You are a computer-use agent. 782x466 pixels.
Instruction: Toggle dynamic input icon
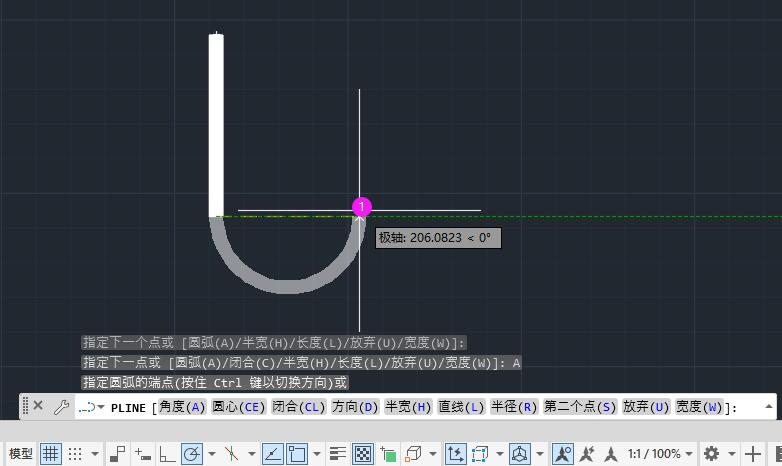point(143,454)
